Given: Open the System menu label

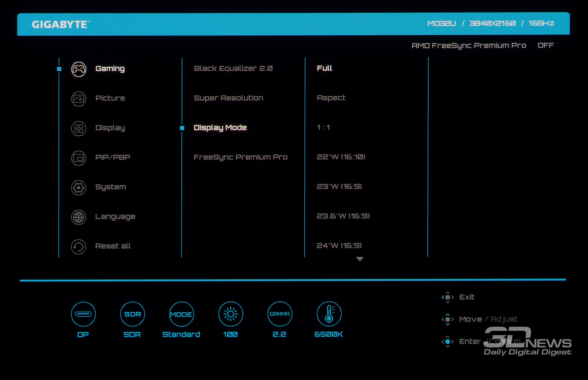Looking at the screenshot, I should [x=111, y=187].
